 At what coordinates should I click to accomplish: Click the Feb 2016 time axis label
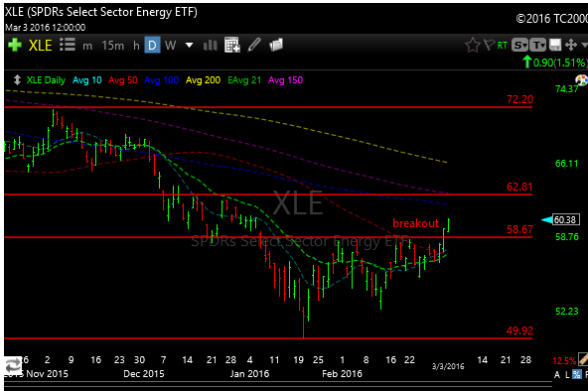342,373
